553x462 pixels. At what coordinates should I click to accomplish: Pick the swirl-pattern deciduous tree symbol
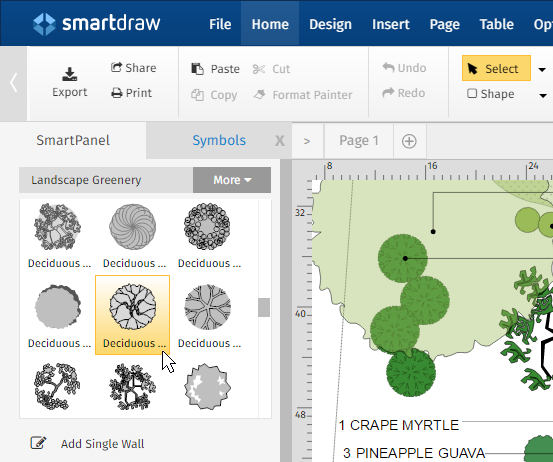tap(133, 227)
